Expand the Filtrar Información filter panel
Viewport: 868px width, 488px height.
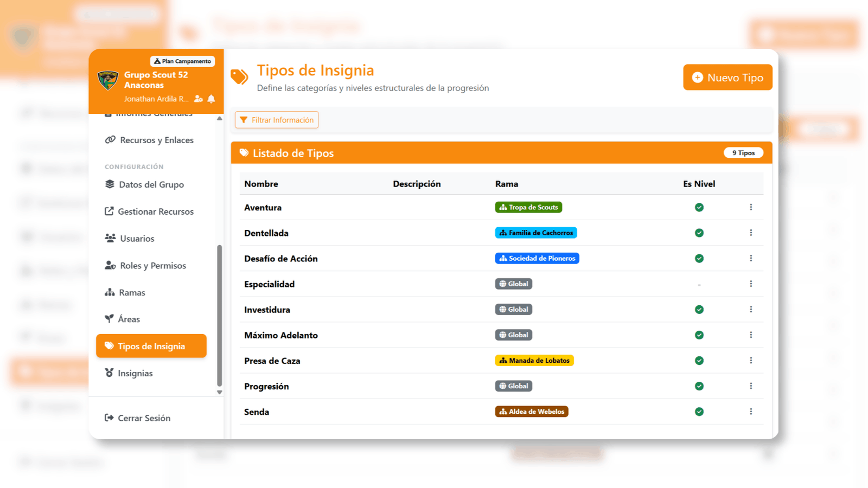tap(277, 120)
